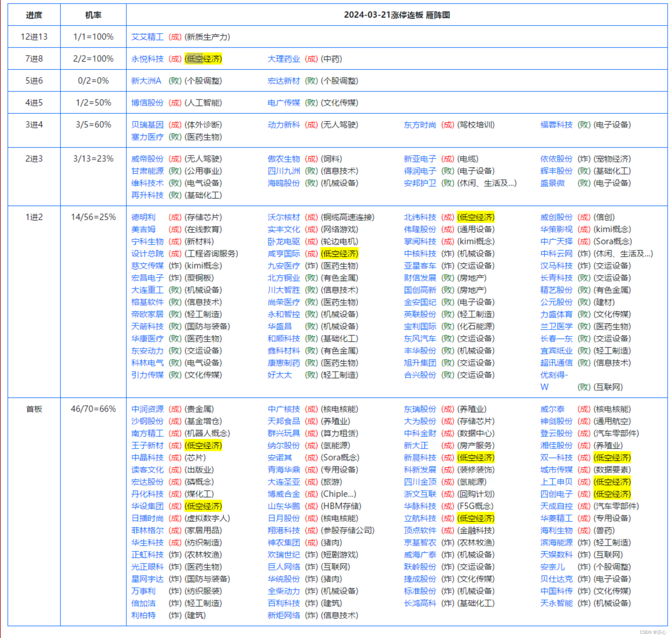Open the 福蓉科技 link
Viewport: 672px width, 638px height.
click(x=556, y=125)
